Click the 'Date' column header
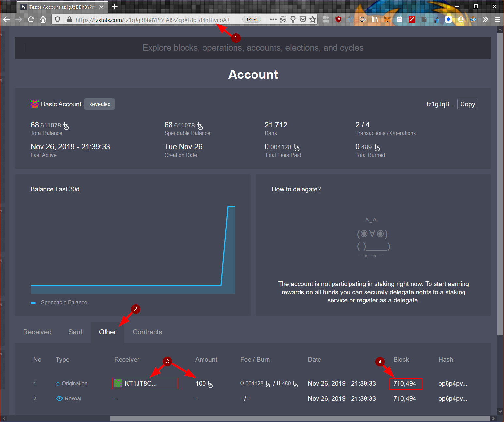The image size is (504, 422). pos(314,359)
